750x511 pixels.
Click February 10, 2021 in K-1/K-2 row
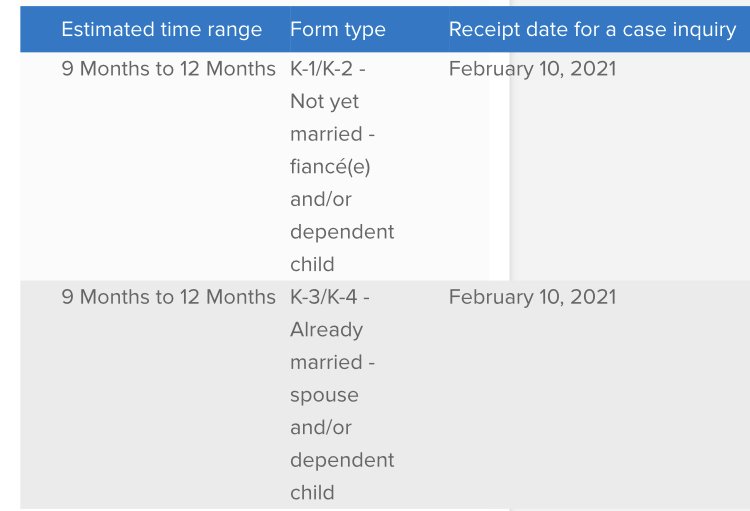pos(532,69)
